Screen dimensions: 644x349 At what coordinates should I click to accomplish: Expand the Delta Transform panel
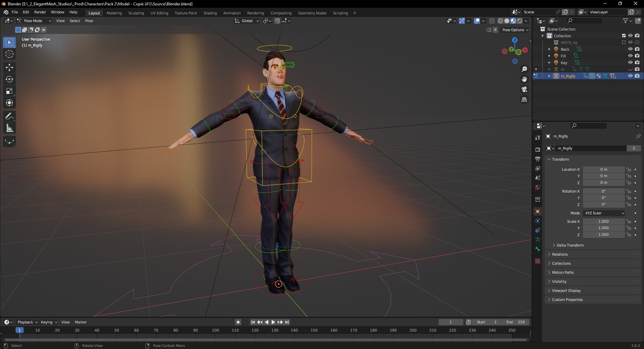[x=570, y=245]
